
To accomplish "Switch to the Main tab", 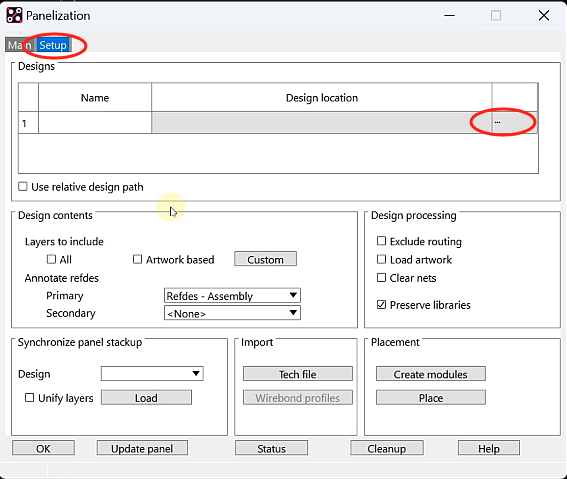I will tap(20, 45).
